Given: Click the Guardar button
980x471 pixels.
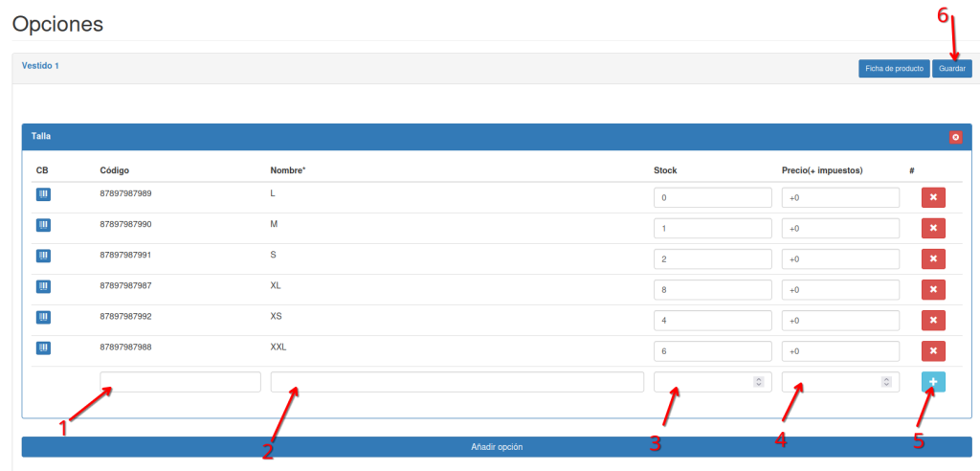Looking at the screenshot, I should [x=951, y=69].
